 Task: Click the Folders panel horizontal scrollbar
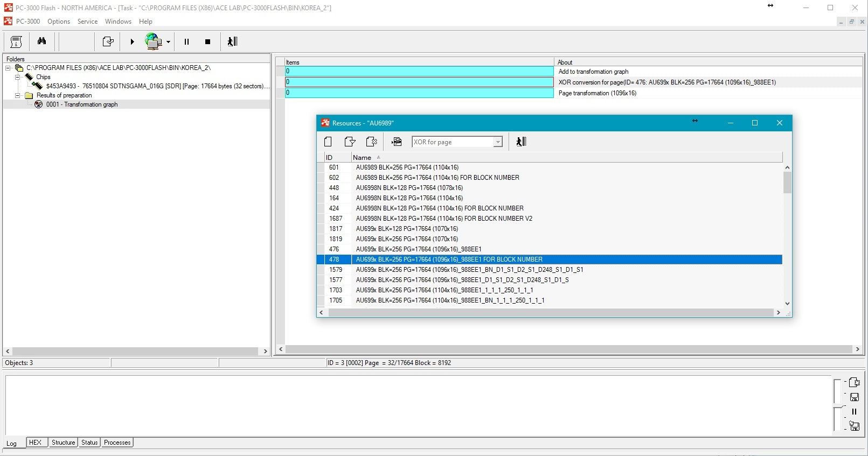pos(135,351)
